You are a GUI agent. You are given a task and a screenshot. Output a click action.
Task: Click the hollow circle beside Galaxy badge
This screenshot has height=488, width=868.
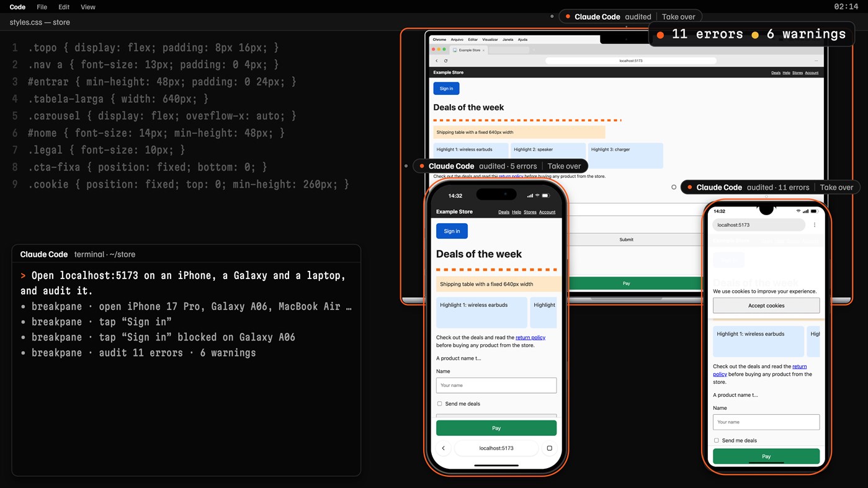coord(674,187)
